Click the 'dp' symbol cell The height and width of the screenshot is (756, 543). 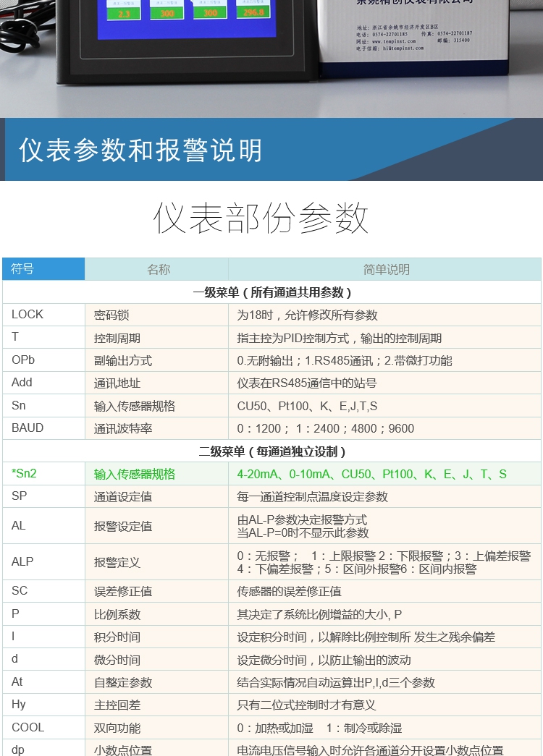(43, 748)
